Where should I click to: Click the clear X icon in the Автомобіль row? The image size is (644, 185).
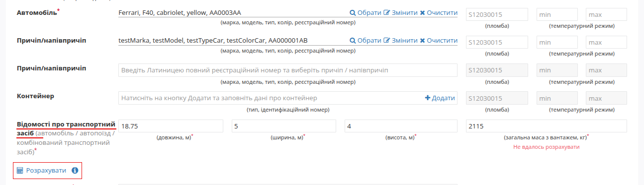point(422,13)
